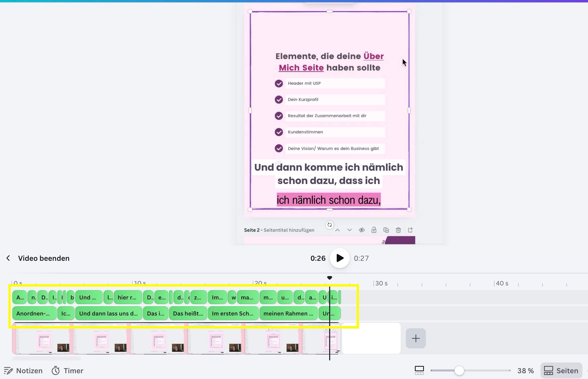Viewport: 588px width, 379px height.
Task: Delete page 2 with the trash icon
Action: tap(398, 230)
